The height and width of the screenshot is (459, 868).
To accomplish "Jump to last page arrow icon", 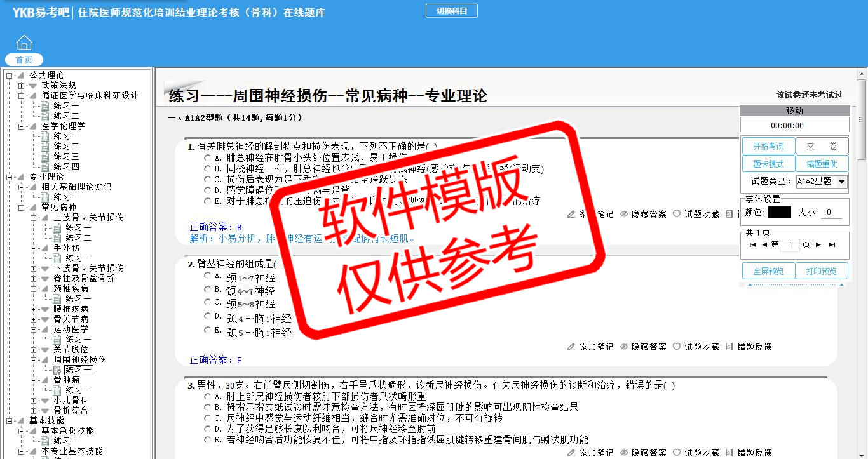I will (832, 245).
